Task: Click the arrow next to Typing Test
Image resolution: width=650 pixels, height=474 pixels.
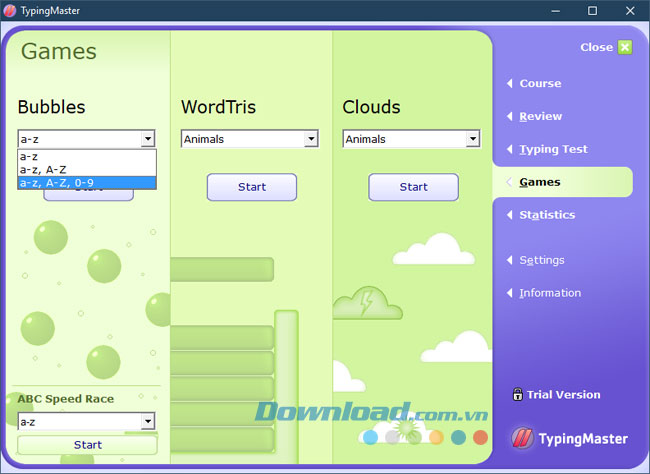Action: point(510,149)
